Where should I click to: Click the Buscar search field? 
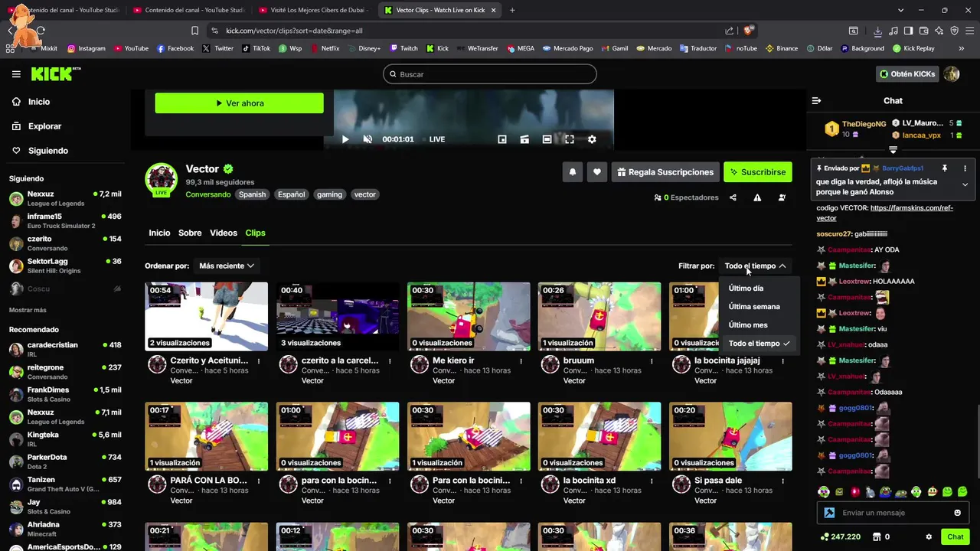pyautogui.click(x=490, y=74)
